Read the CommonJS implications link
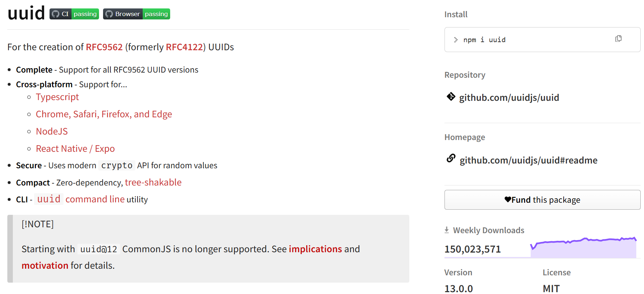 [x=315, y=249]
